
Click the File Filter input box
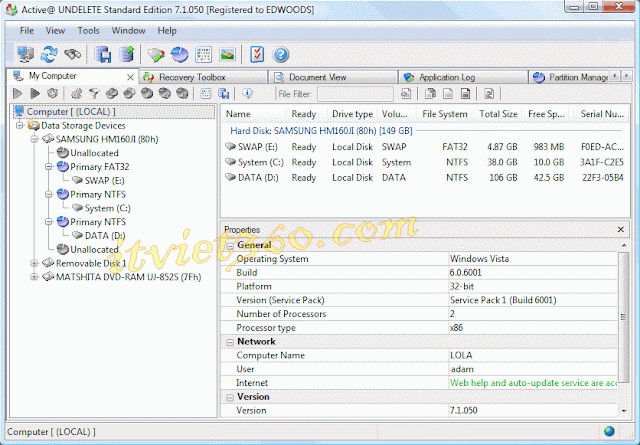355,94
